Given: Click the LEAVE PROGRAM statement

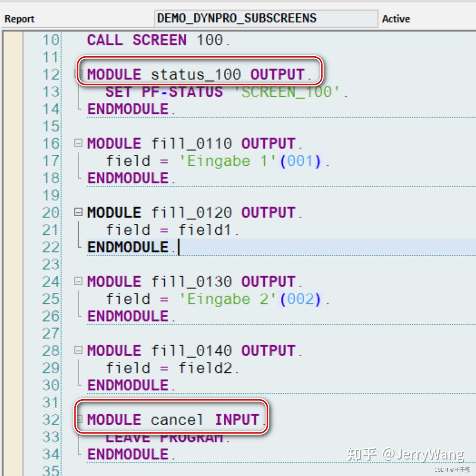Looking at the screenshot, I should click(165, 437).
